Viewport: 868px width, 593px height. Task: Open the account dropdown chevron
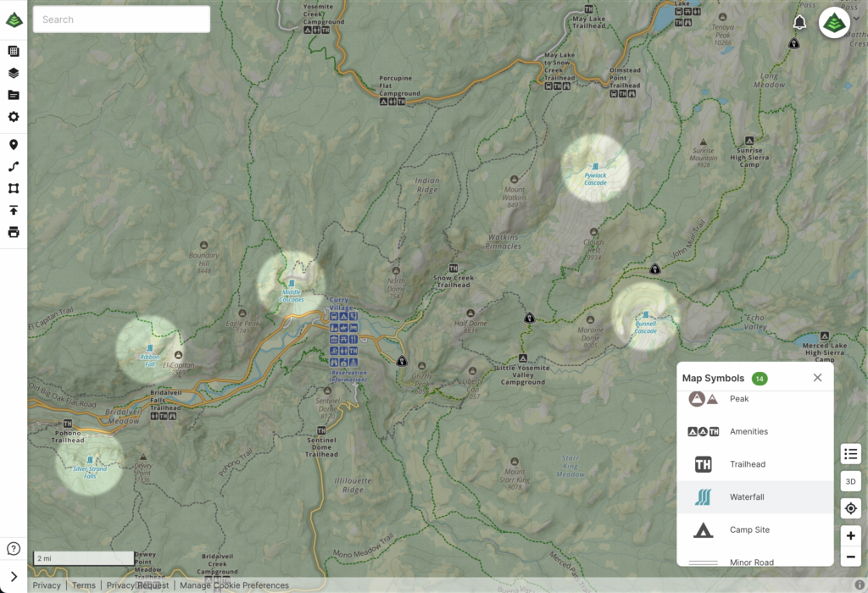point(856,19)
